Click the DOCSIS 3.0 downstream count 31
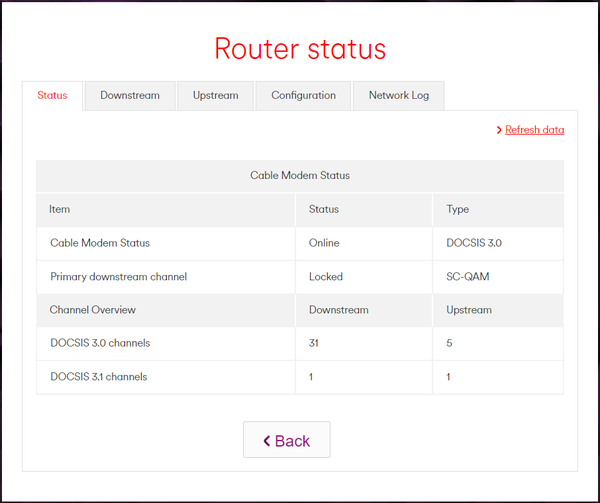Image resolution: width=600 pixels, height=503 pixels. point(316,343)
